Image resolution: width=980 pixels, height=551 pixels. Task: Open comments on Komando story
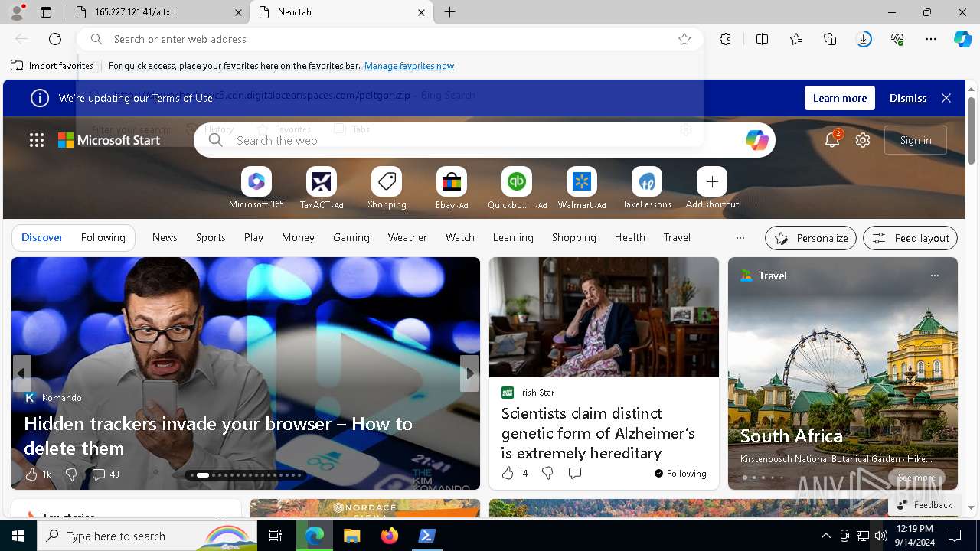tap(106, 474)
